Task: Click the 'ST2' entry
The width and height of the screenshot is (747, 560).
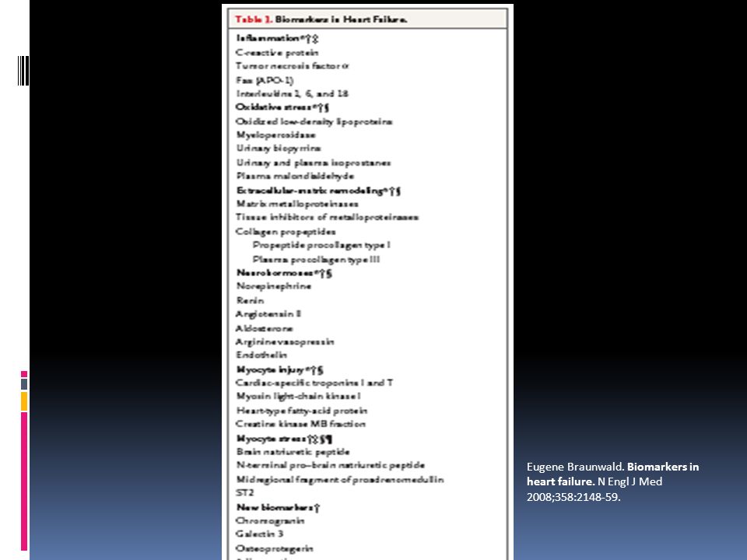Action: click(245, 492)
